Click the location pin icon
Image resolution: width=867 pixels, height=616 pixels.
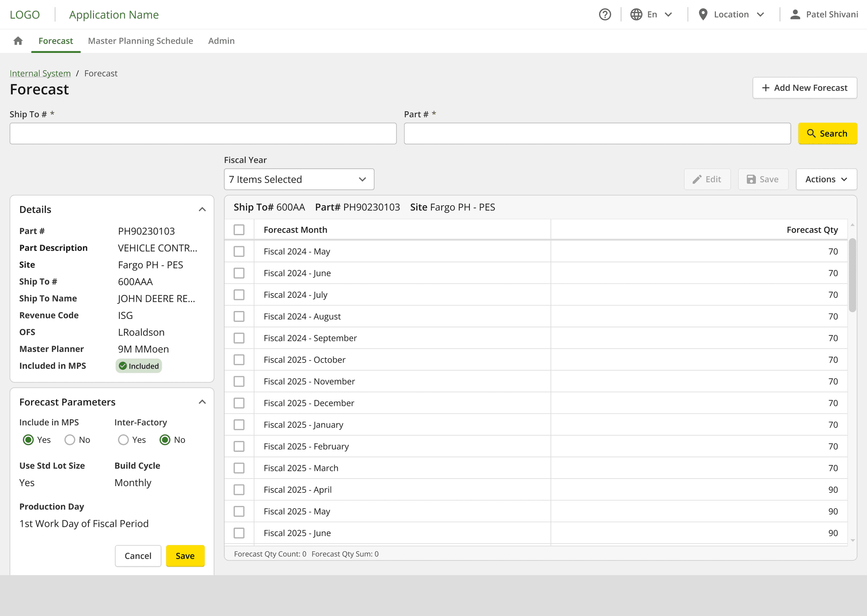pos(703,14)
